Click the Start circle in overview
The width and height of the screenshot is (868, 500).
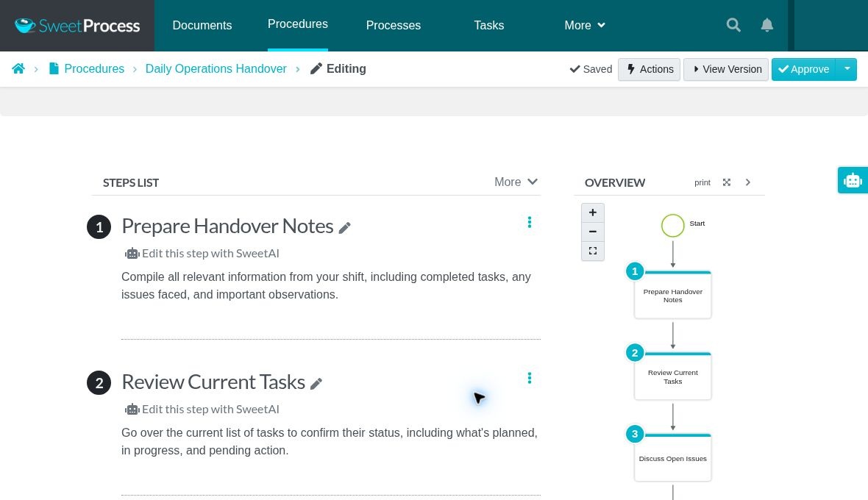pos(672,225)
